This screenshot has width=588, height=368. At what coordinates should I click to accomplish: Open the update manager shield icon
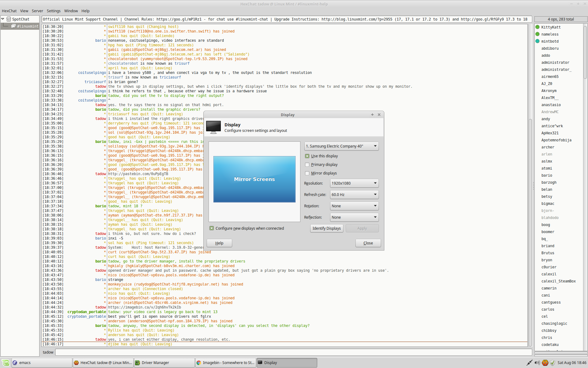tap(552, 362)
